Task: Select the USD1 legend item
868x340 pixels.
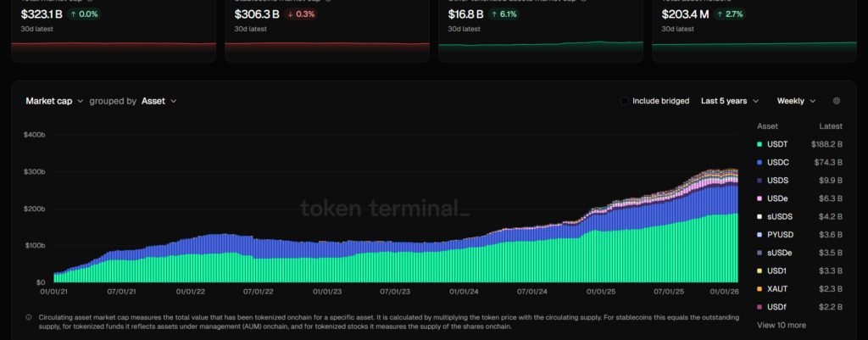Action: (777, 270)
